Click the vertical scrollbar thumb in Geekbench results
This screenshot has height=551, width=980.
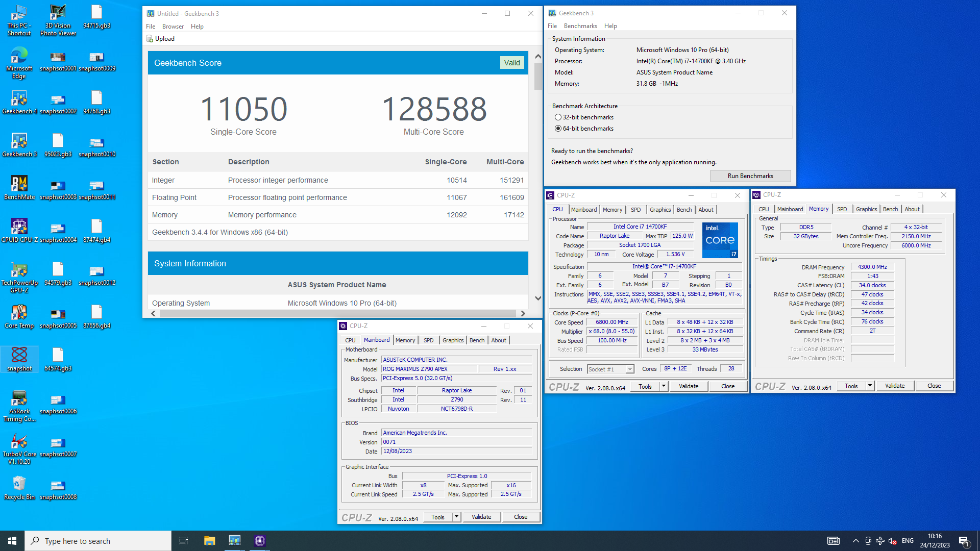(538, 76)
